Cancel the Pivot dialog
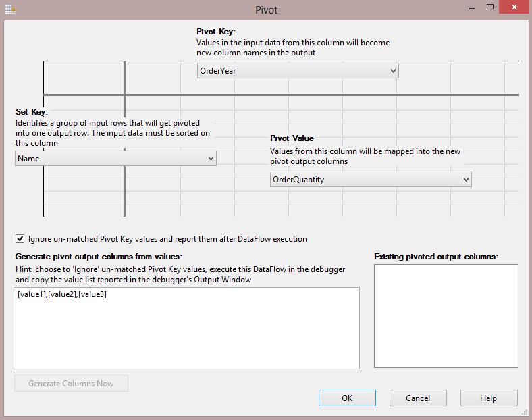Screen dimensions: 532x420 (x=418, y=398)
